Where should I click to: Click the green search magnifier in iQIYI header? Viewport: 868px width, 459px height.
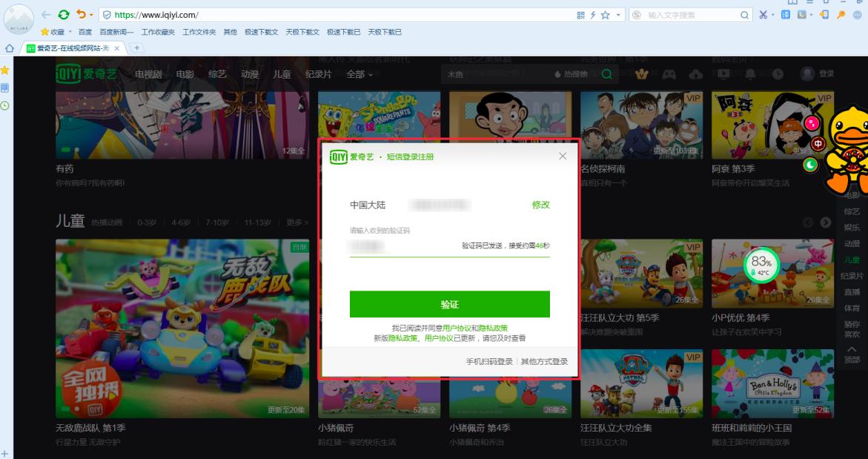(x=607, y=74)
